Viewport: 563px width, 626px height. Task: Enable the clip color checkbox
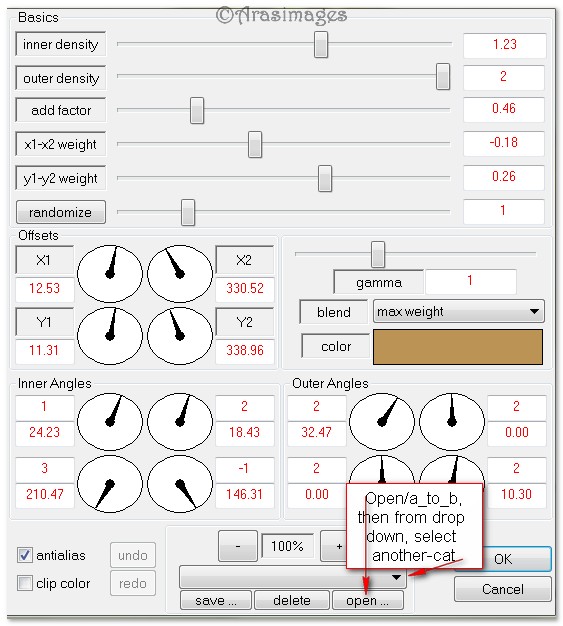[25, 583]
